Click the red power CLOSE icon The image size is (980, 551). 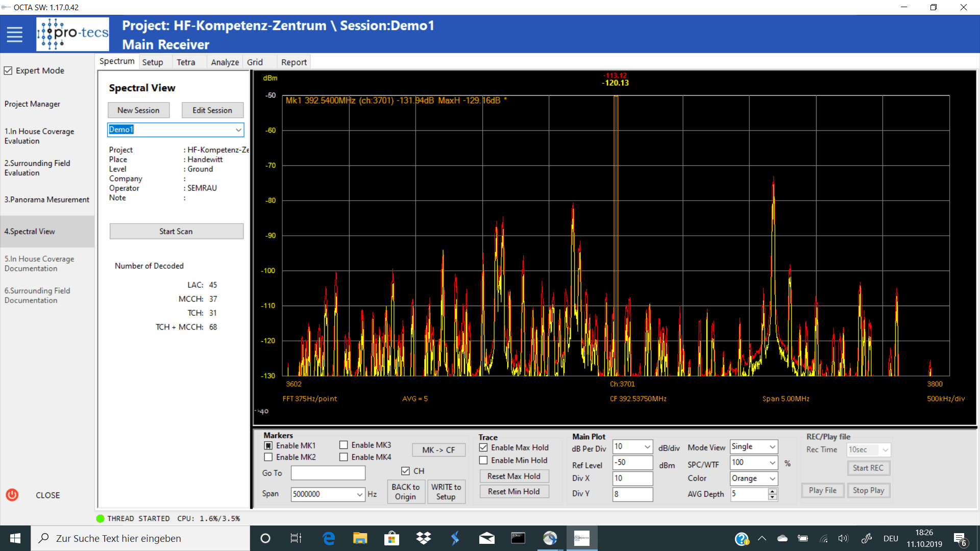[x=12, y=495]
